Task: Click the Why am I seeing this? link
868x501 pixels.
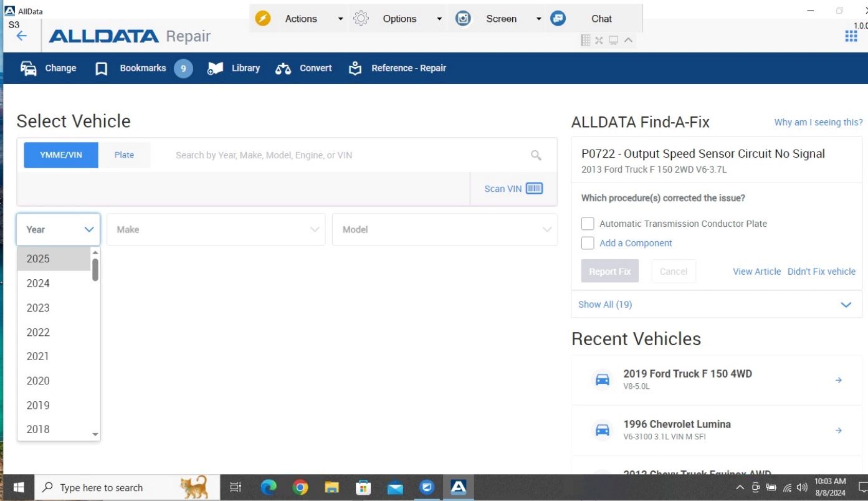Action: tap(818, 122)
